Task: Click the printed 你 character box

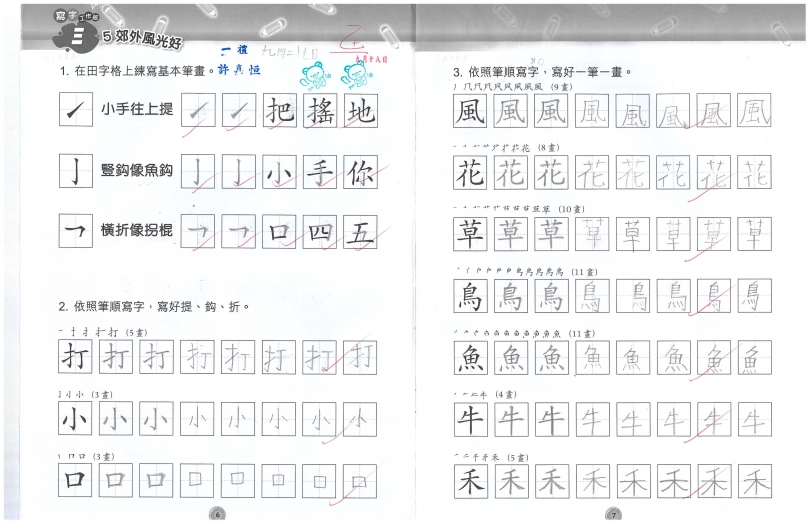Action: pyautogui.click(x=359, y=173)
